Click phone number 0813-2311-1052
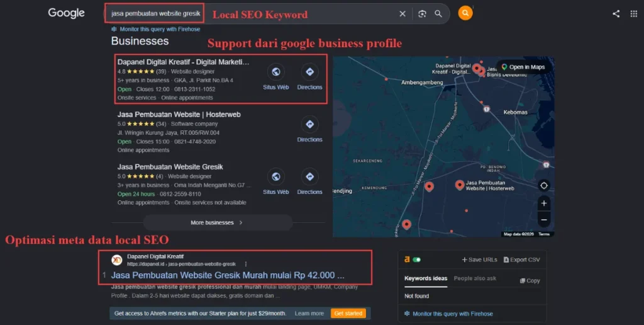The width and height of the screenshot is (644, 325). point(196,89)
